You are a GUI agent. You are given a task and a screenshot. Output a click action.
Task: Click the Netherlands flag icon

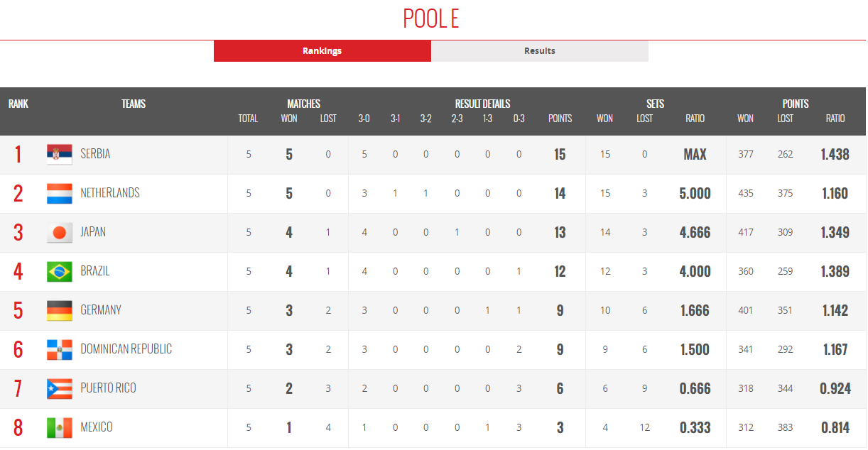pos(59,193)
